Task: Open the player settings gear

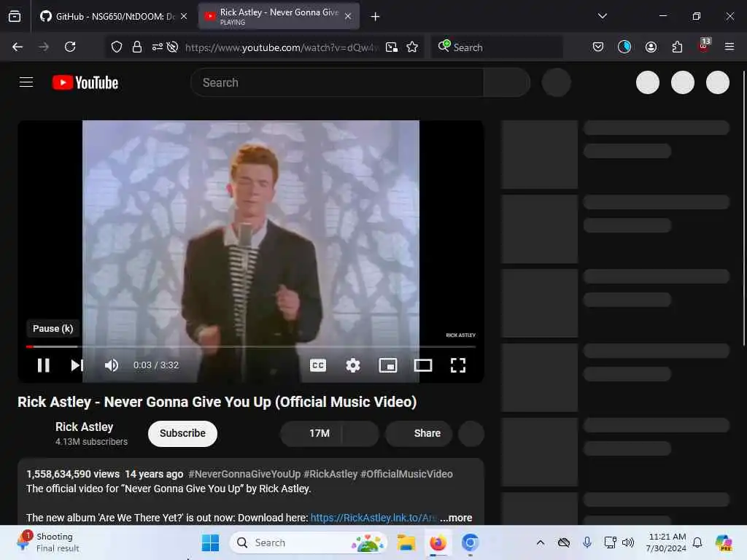Action: click(352, 365)
